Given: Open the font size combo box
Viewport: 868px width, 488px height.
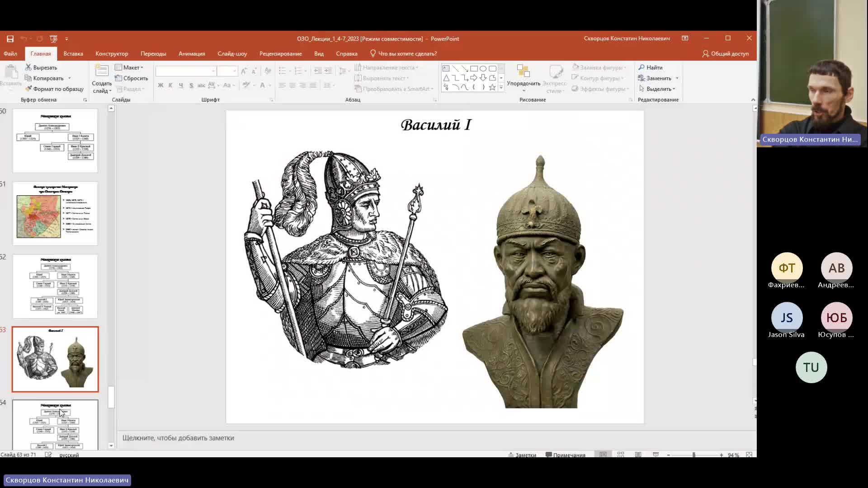Looking at the screenshot, I should coord(227,71).
